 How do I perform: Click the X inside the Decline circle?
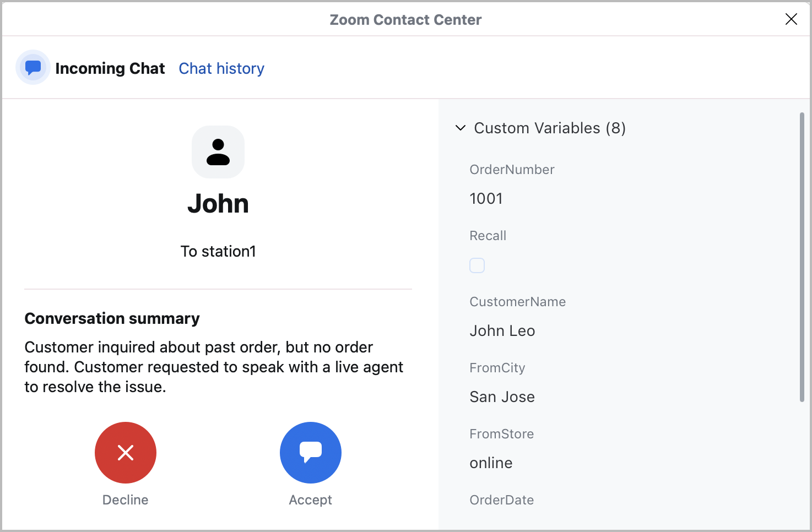coord(125,452)
